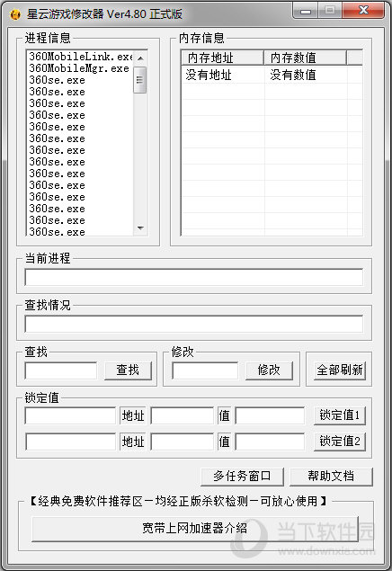Close the 星云游戏修改器 window
This screenshot has height=571, width=392.
tap(363, 11)
